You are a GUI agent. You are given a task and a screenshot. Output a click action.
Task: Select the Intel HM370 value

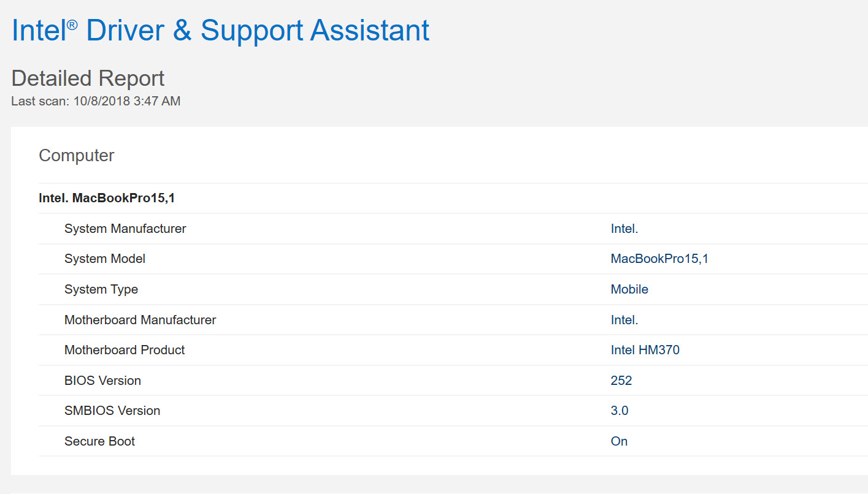click(645, 350)
